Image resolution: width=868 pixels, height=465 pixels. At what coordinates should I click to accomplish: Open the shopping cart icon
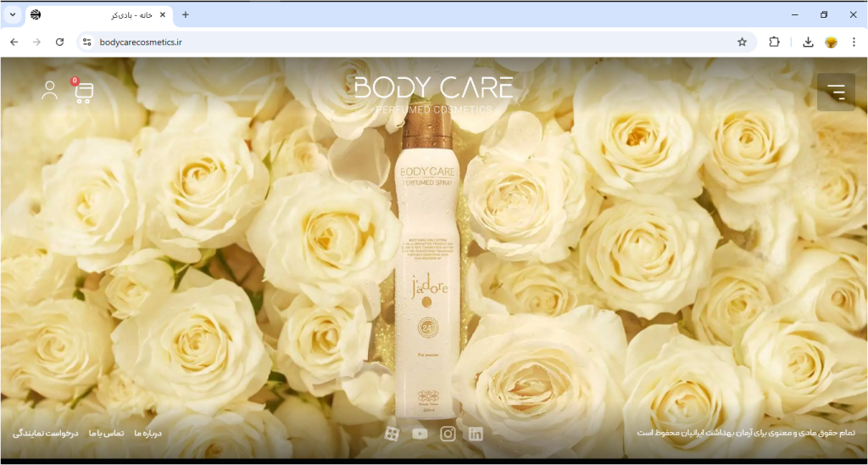click(x=83, y=92)
